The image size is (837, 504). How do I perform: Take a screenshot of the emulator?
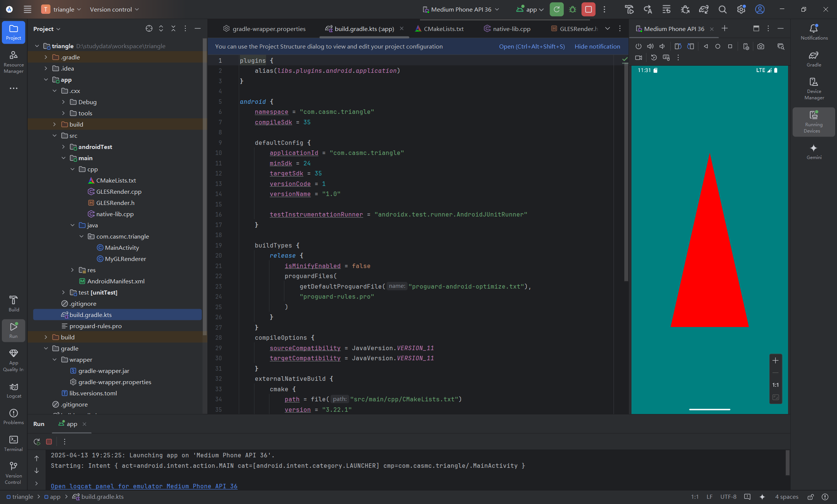tap(761, 46)
